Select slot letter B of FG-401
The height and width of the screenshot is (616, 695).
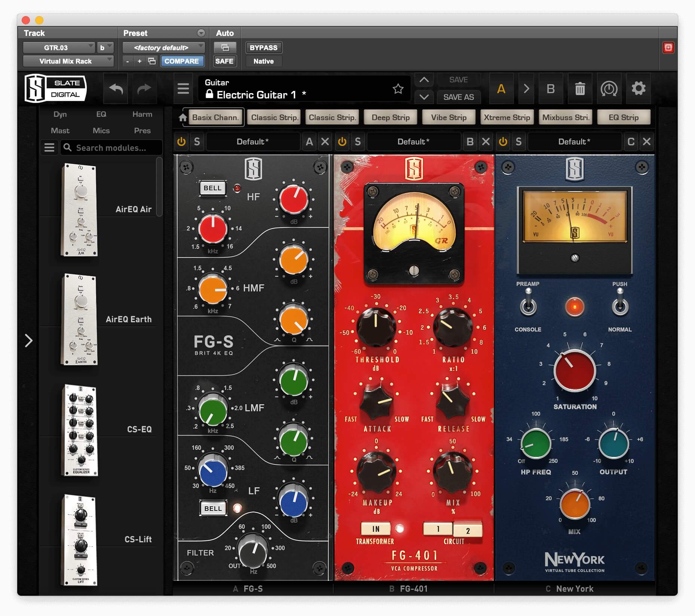(470, 141)
